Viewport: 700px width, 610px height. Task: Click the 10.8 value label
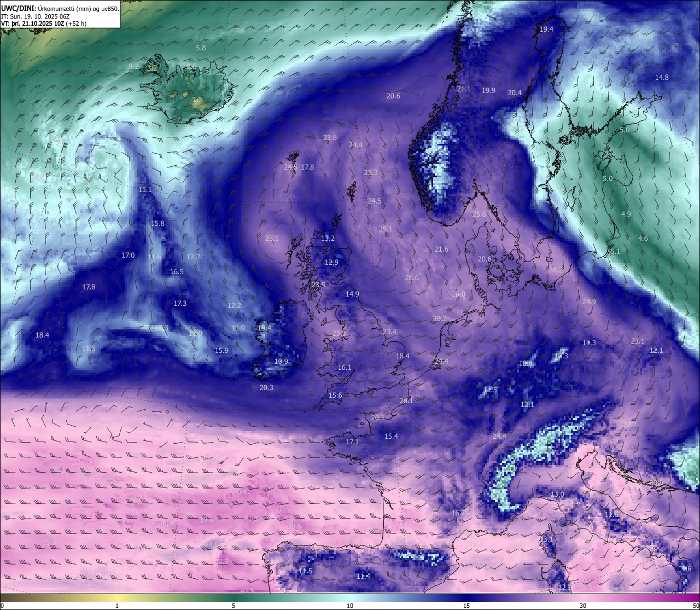526,364
